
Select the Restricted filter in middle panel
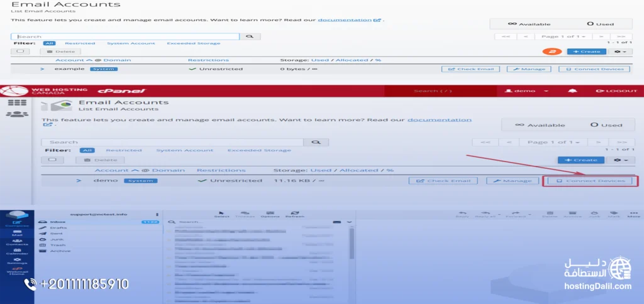pos(124,151)
